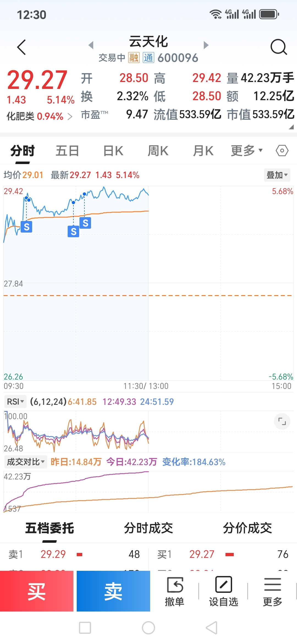297x644 pixels.
Task: Open the search magnifier icon
Action: pyautogui.click(x=279, y=47)
